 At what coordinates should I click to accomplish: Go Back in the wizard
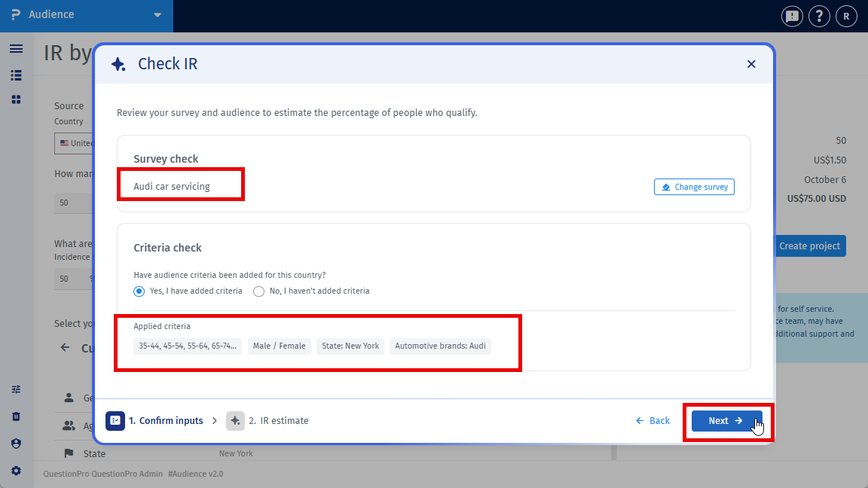(653, 421)
